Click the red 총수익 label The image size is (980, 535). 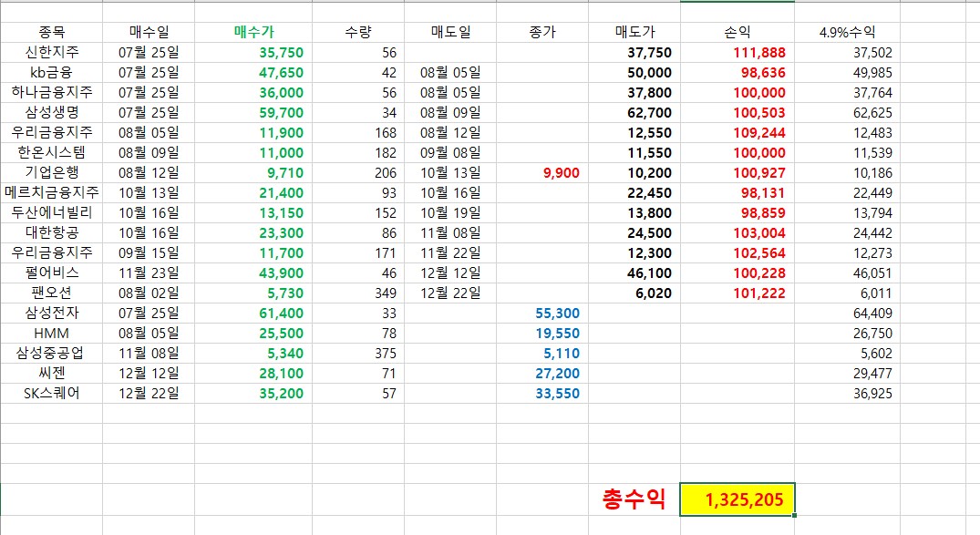point(633,499)
